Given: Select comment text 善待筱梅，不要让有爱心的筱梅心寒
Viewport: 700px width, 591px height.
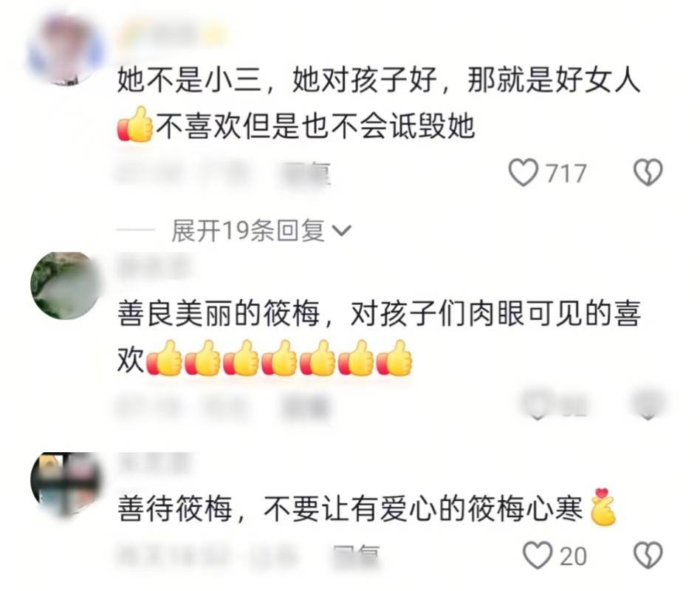Looking at the screenshot, I should pos(351,508).
